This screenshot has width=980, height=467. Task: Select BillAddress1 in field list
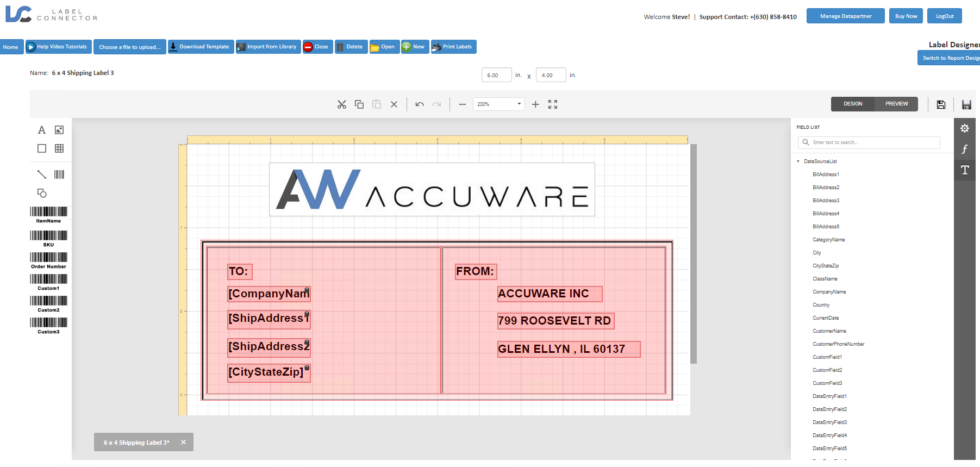(826, 174)
